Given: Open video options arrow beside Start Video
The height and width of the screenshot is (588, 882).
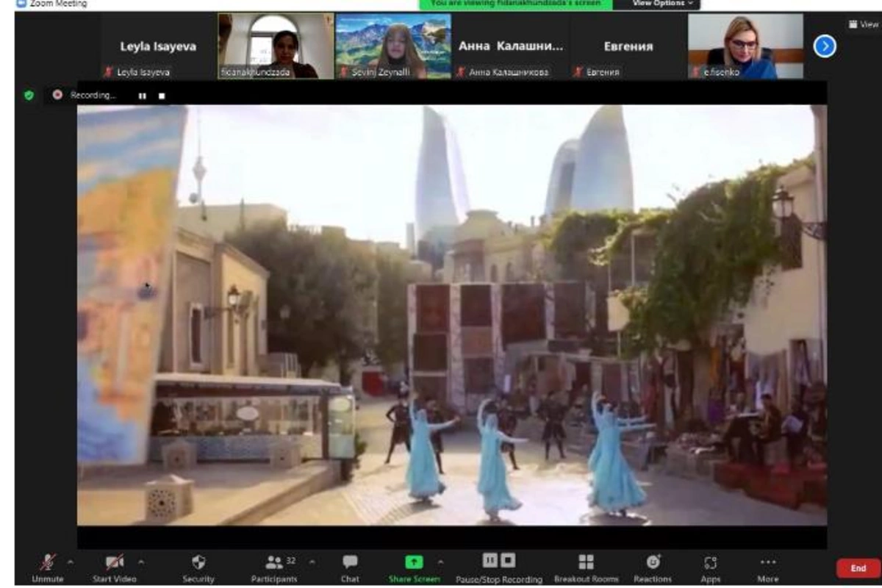Looking at the screenshot, I should (x=141, y=563).
